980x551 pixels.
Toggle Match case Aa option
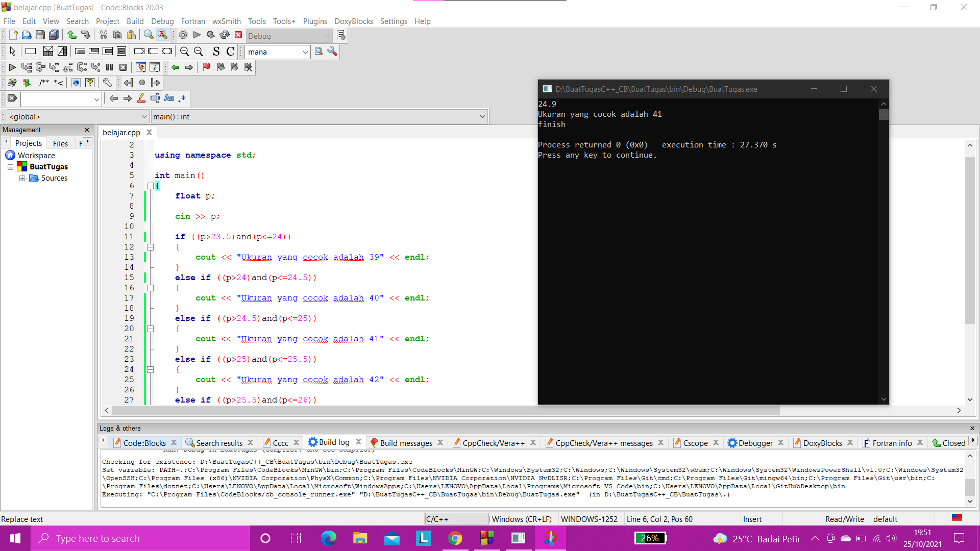tap(169, 98)
